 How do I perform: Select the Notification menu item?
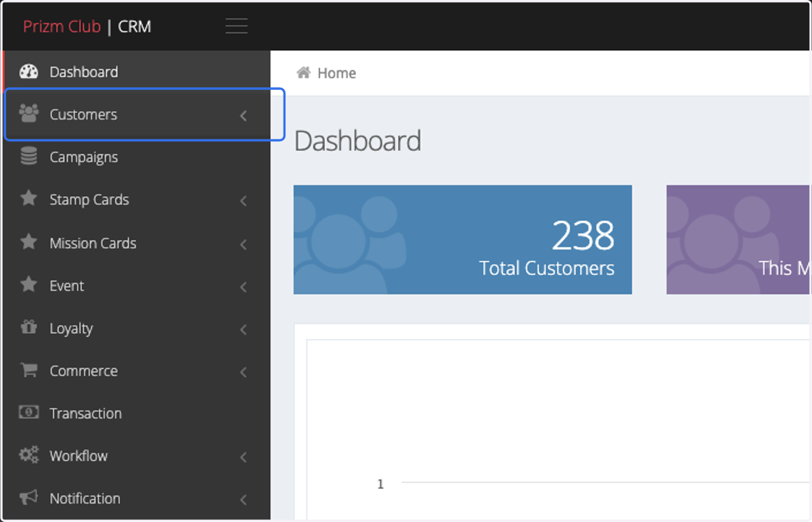coord(137,498)
